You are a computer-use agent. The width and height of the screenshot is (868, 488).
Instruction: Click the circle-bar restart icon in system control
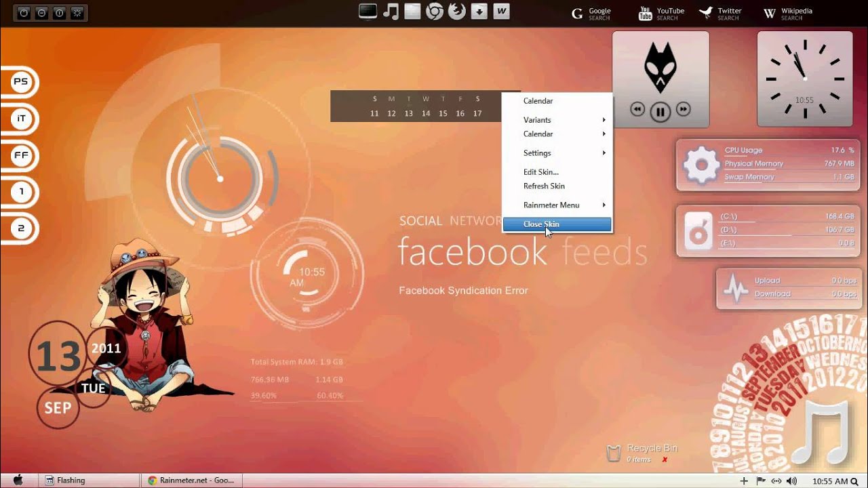tap(60, 12)
